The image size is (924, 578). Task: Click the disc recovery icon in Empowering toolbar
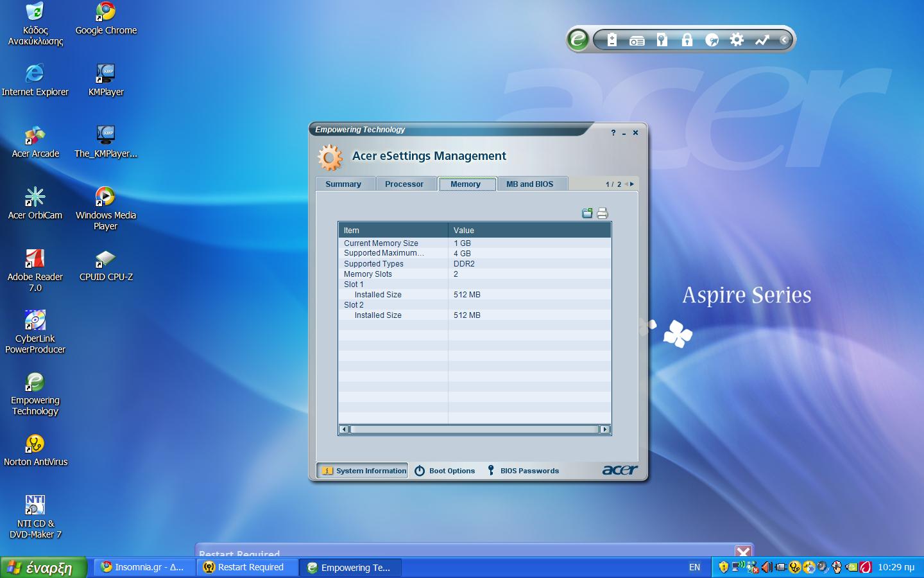[712, 40]
